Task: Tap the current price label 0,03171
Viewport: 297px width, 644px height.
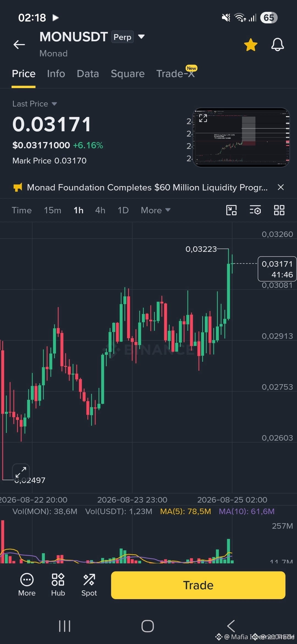Action: pyautogui.click(x=277, y=269)
